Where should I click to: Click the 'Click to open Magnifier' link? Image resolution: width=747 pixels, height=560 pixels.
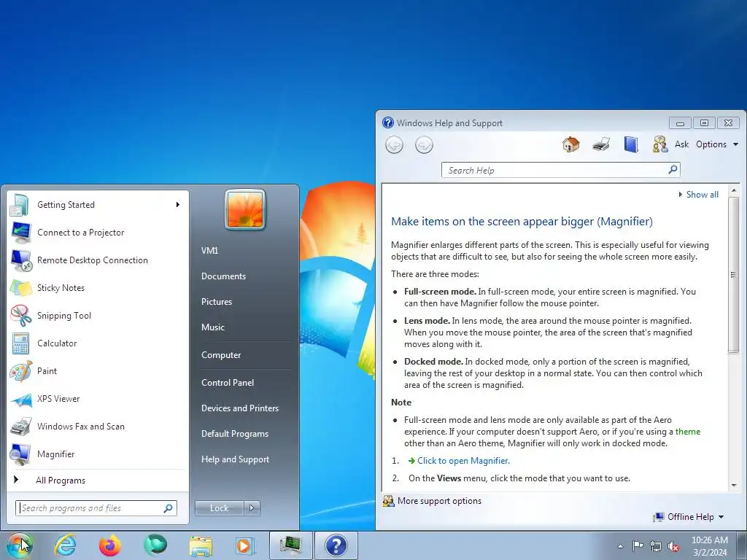[463, 461]
